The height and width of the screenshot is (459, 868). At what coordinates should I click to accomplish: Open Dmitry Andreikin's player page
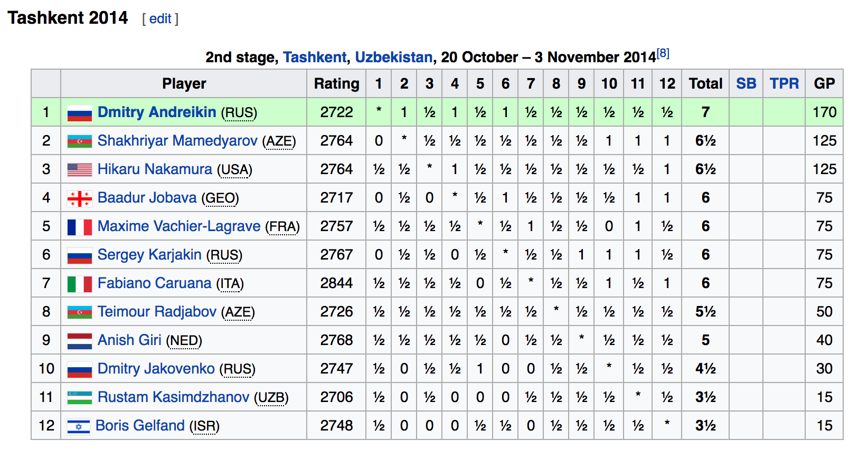pyautogui.click(x=157, y=112)
